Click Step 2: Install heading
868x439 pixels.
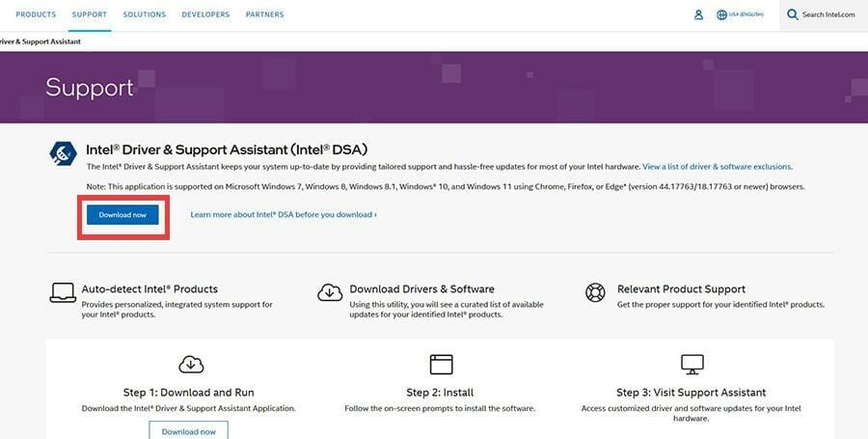[440, 393]
